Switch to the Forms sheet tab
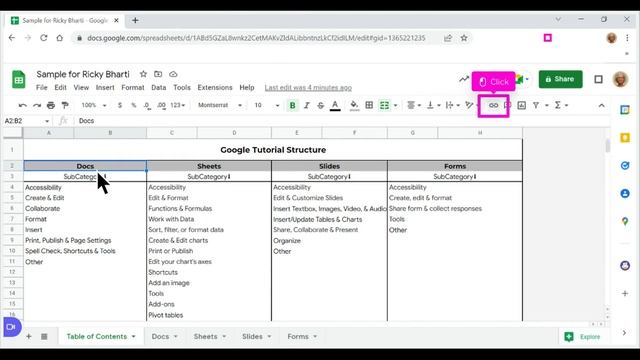The height and width of the screenshot is (360, 640). pos(298,336)
